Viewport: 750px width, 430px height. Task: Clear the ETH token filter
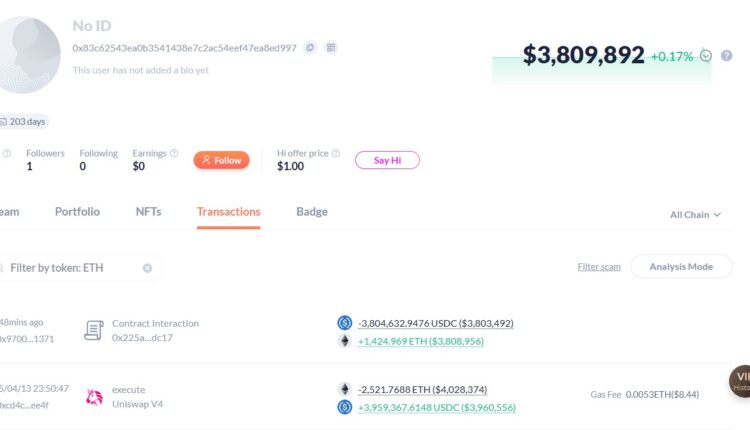tap(147, 268)
